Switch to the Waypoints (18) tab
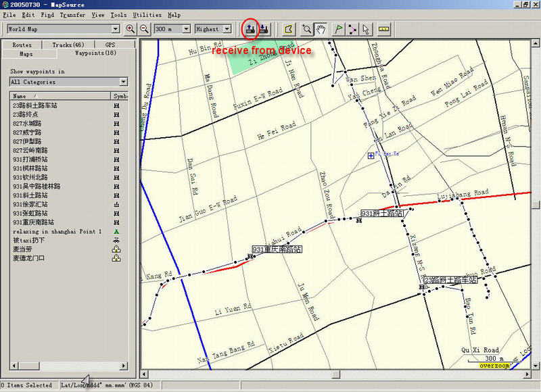541x392 pixels. click(x=95, y=53)
